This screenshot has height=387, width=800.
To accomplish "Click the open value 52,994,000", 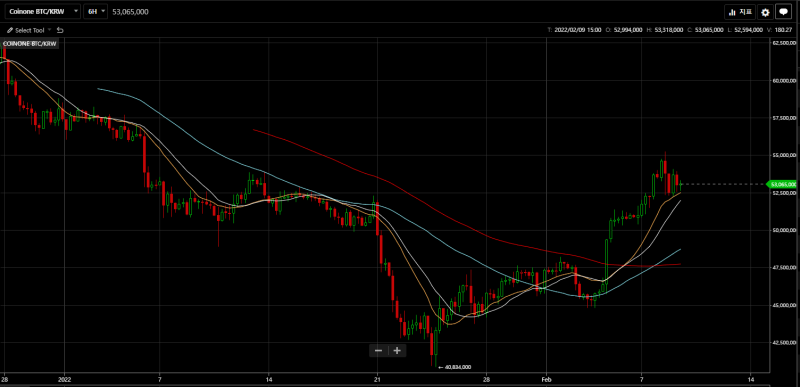I will [x=628, y=30].
